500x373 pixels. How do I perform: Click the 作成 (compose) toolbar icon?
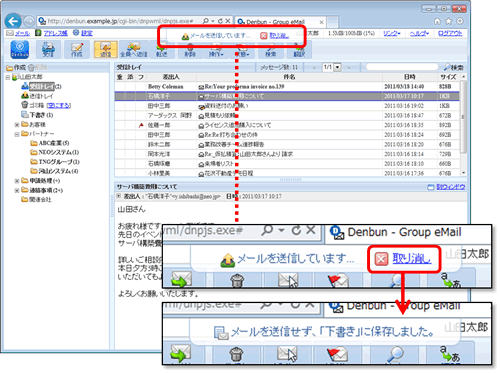click(x=77, y=49)
